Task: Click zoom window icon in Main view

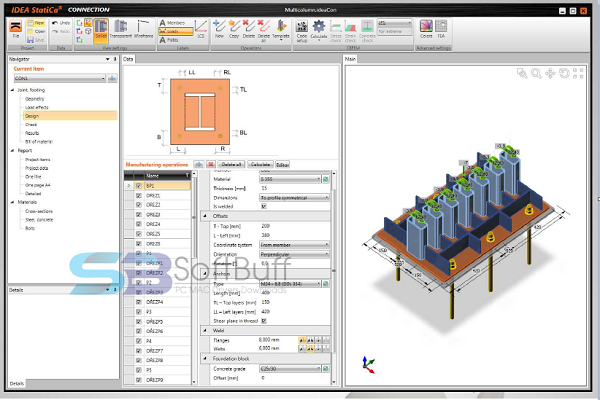Action: 522,73
